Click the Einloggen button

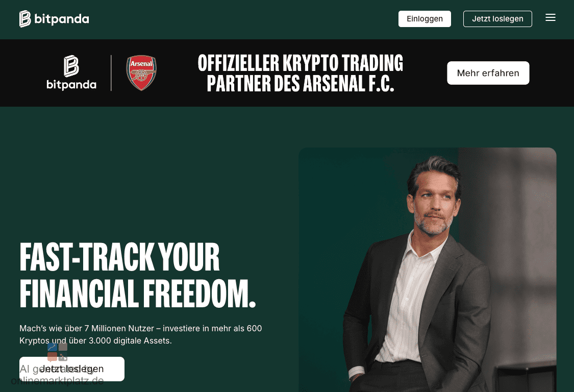[x=425, y=19]
